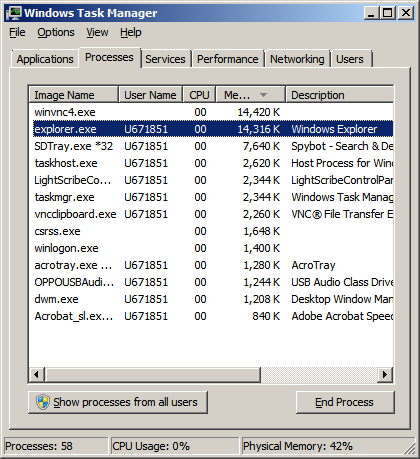Click the horizontal scrollbar right arrow

385,375
